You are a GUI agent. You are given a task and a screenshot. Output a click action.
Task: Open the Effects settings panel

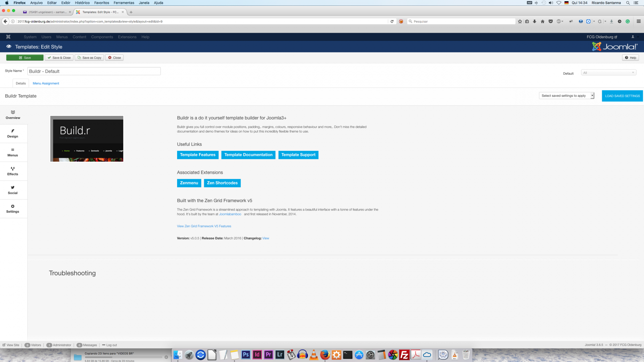click(13, 171)
